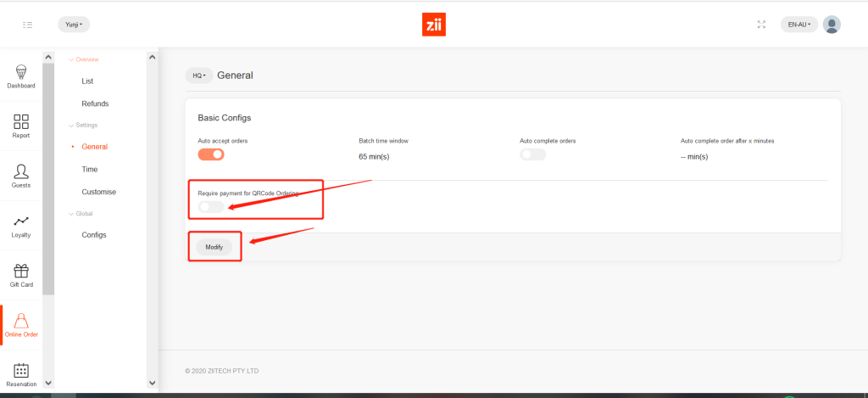Open the EN-AU language dropdown
This screenshot has width=868, height=398.
coord(799,25)
